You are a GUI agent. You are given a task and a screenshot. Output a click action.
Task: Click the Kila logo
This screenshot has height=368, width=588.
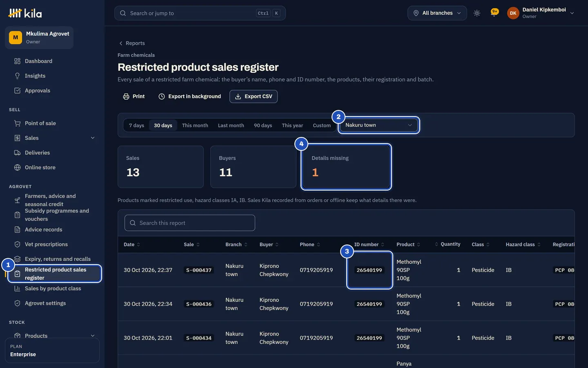(25, 13)
